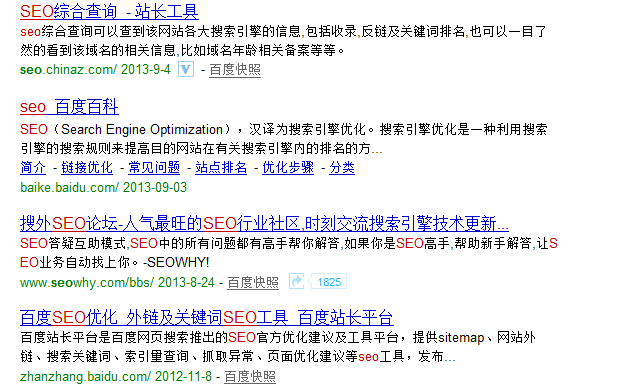Open the 优化步骤 sub-link
The image size is (625, 388).
point(288,167)
